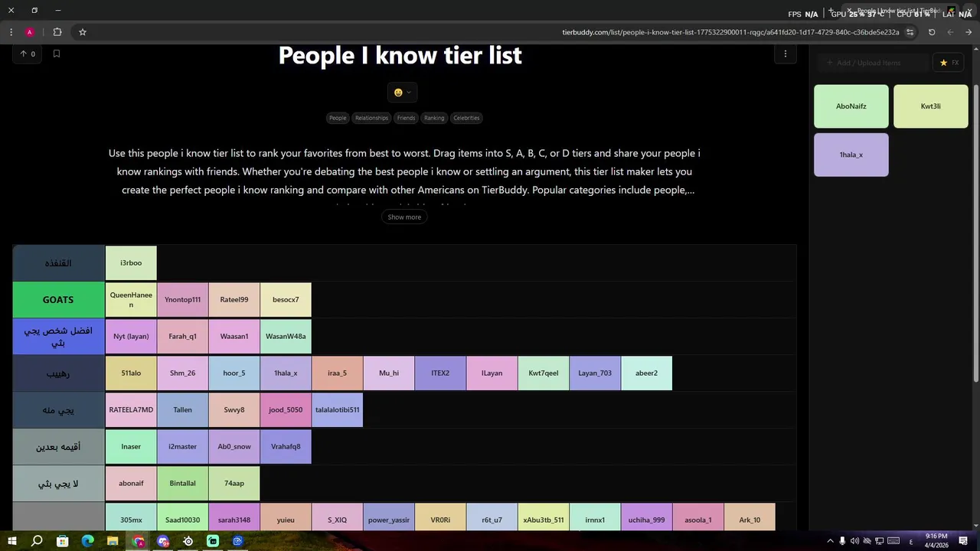Click the browser address bar URL

[x=730, y=32]
